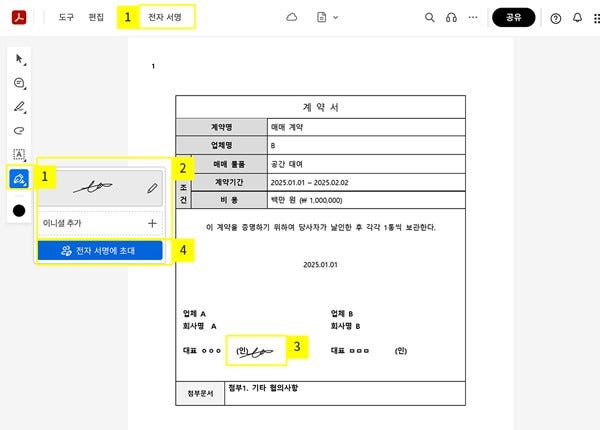600x430 pixels.
Task: Open the 전자 서명 tab
Action: (165, 17)
